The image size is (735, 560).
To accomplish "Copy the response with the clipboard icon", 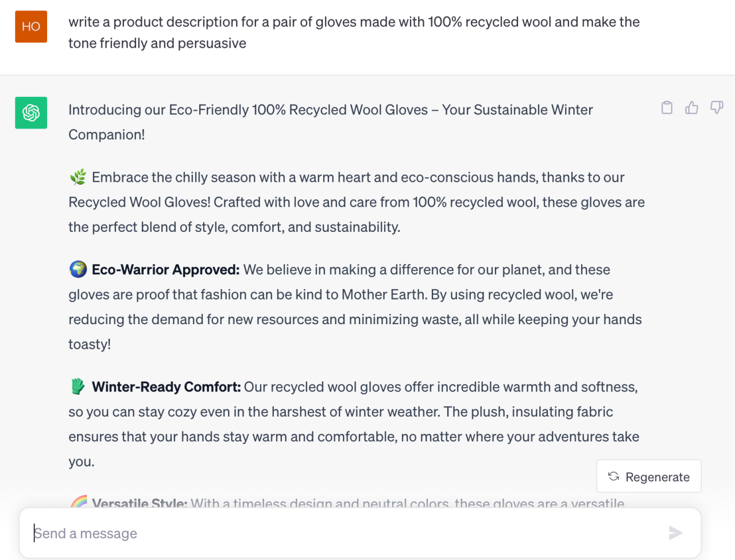I will [x=667, y=108].
